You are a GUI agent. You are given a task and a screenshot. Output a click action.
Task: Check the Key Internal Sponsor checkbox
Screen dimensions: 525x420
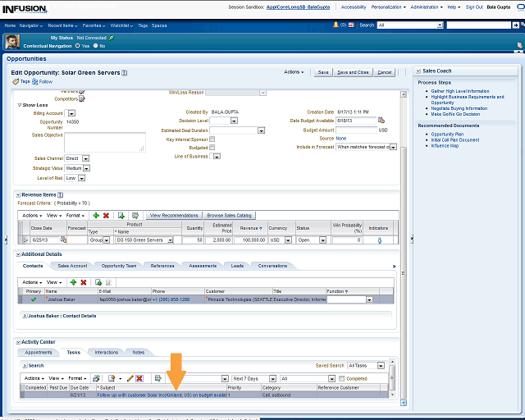click(x=212, y=139)
